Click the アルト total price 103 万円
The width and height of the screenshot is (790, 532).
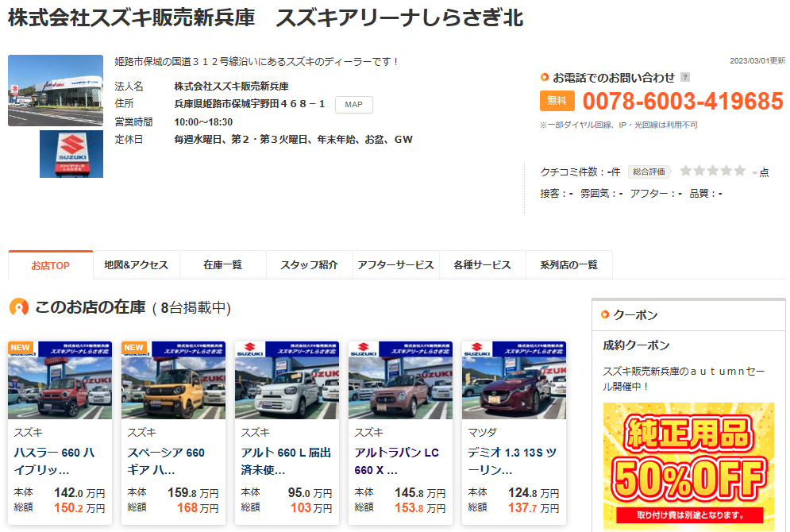click(311, 508)
